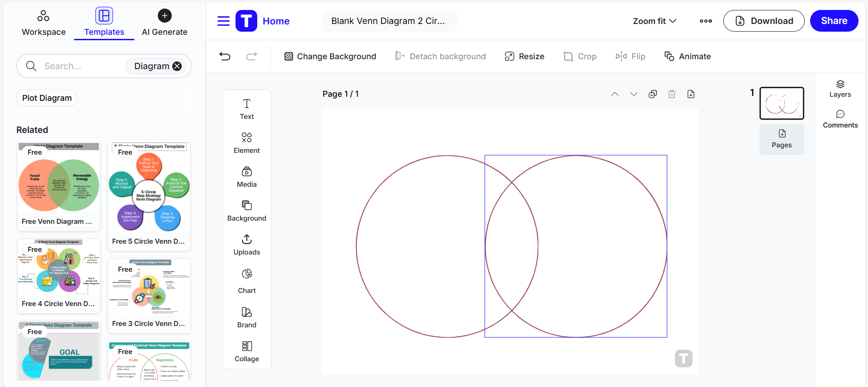Click the Pages button
The width and height of the screenshot is (868, 387).
(782, 139)
